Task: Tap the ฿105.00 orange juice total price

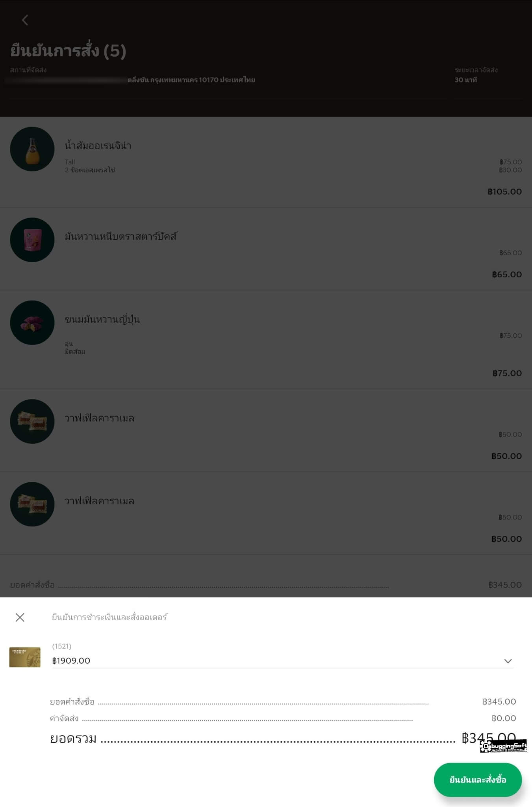Action: click(504, 192)
